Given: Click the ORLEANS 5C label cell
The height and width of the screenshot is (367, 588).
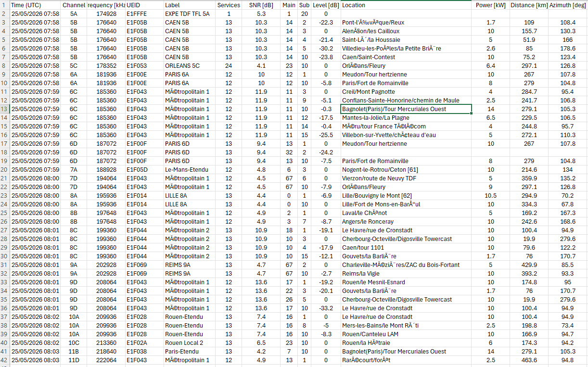Looking at the screenshot, I should pos(189,66).
